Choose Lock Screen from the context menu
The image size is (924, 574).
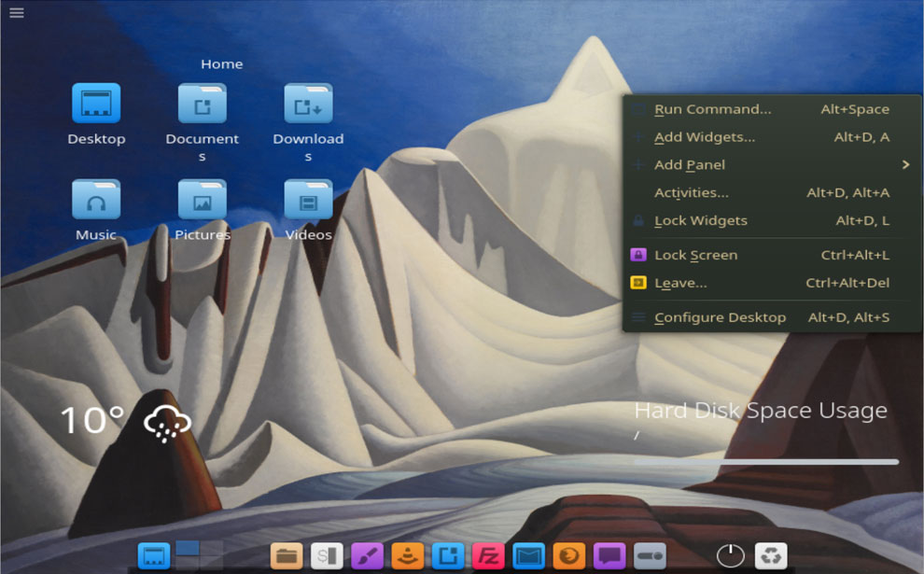pyautogui.click(x=772, y=255)
